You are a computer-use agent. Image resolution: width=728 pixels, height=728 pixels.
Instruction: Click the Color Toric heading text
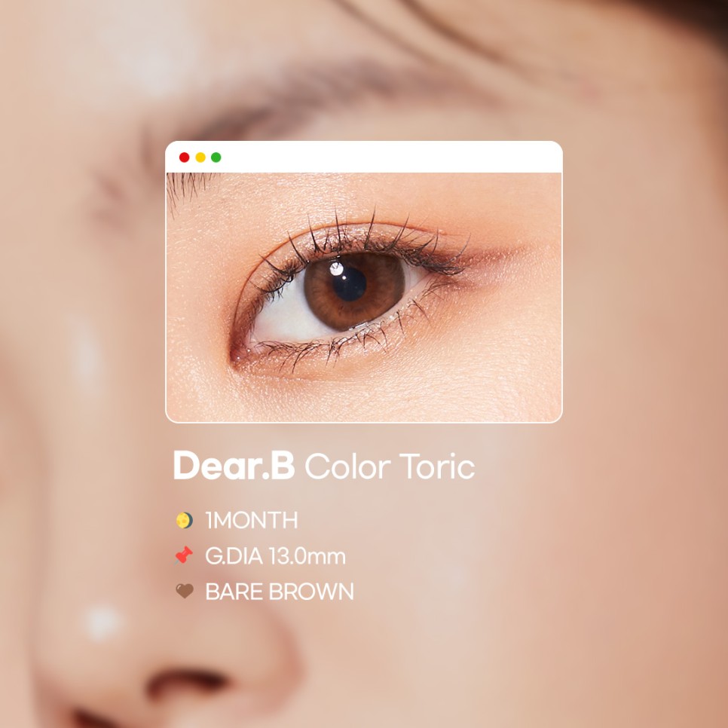click(390, 466)
